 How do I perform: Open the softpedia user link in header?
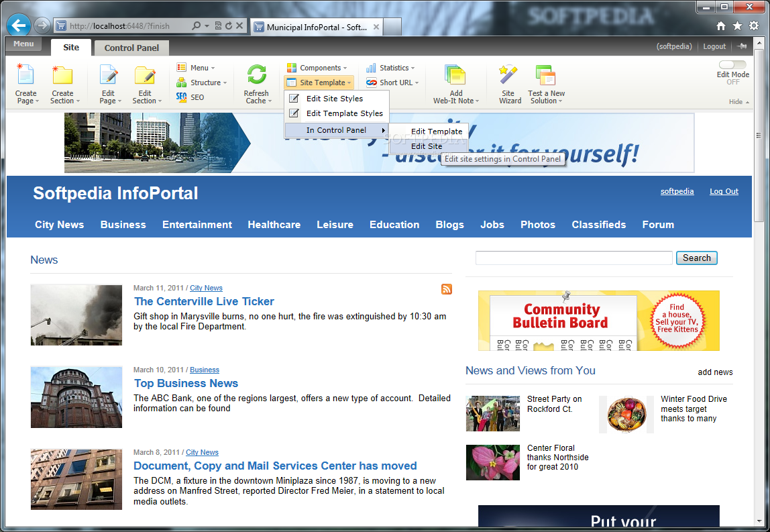(677, 191)
